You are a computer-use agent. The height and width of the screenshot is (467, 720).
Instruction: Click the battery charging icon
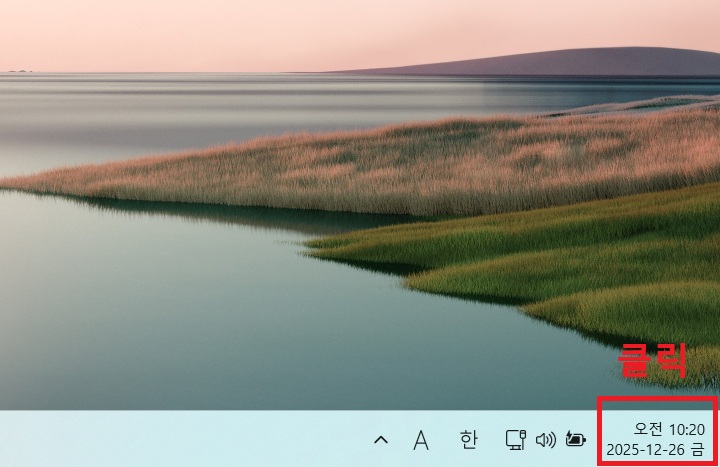[575, 439]
